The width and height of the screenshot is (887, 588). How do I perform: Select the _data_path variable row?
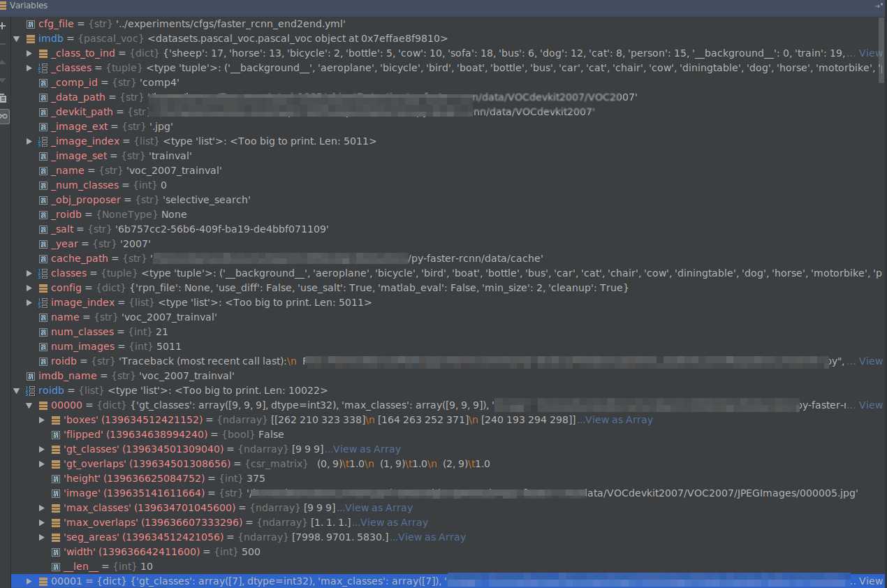pos(448,97)
